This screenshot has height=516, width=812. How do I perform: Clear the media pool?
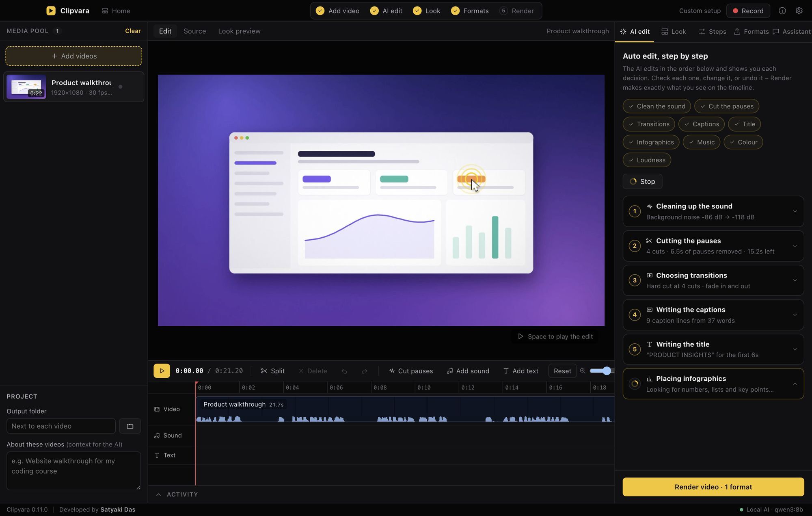click(x=133, y=31)
